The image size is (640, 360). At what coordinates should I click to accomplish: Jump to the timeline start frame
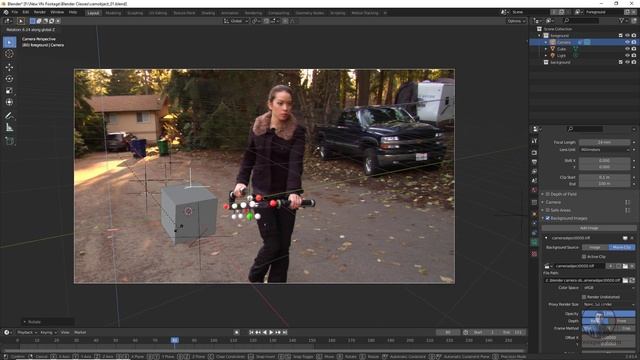point(251,332)
